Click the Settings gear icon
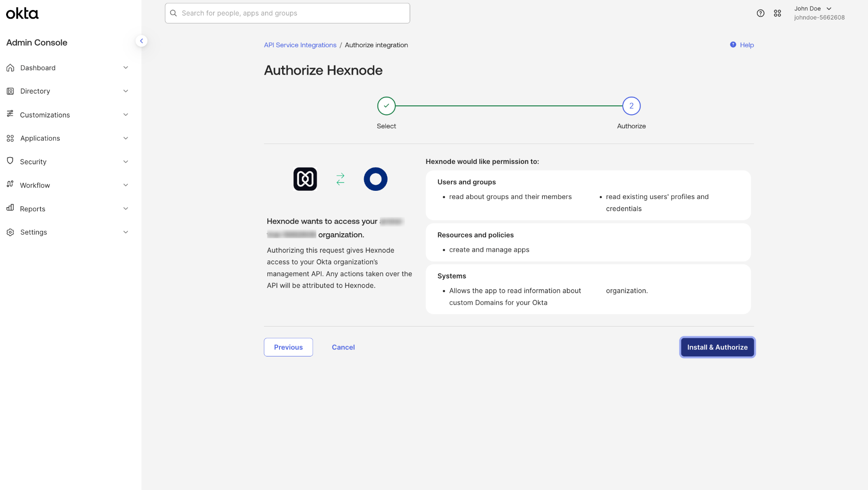Screen dimensions: 868x490 (x=10, y=232)
